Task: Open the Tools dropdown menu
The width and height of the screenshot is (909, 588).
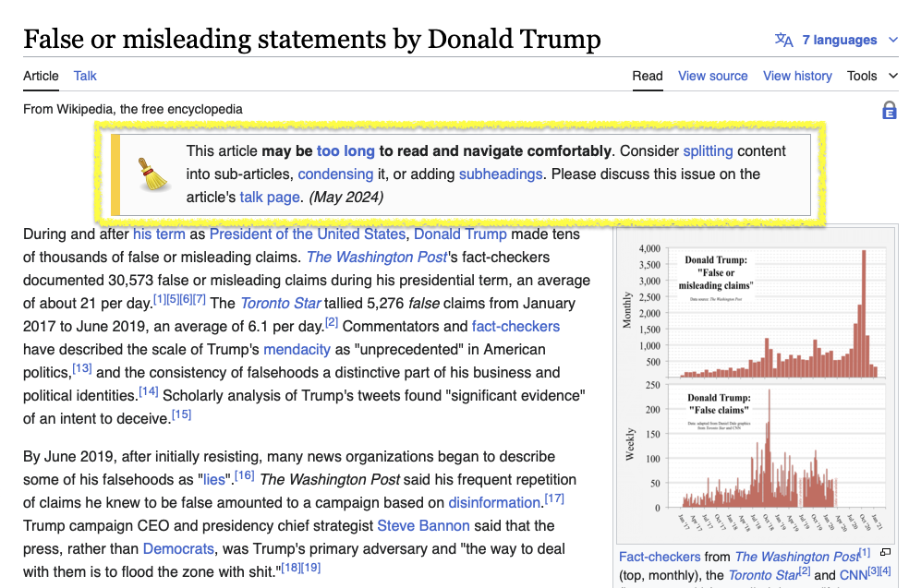Action: (x=872, y=76)
